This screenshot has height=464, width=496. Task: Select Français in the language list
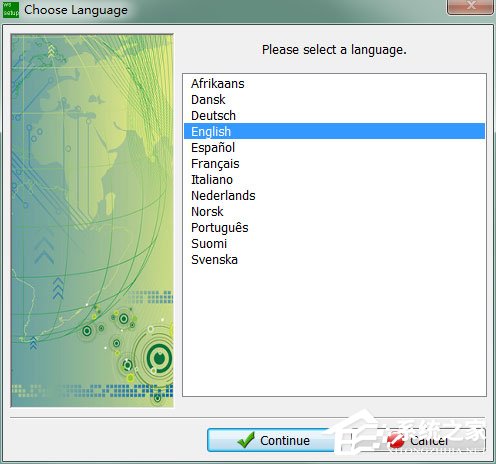(334, 163)
